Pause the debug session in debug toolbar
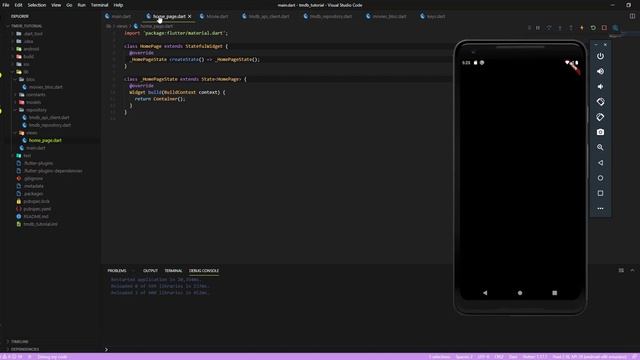This screenshot has width=640, height=360. pos(538,28)
